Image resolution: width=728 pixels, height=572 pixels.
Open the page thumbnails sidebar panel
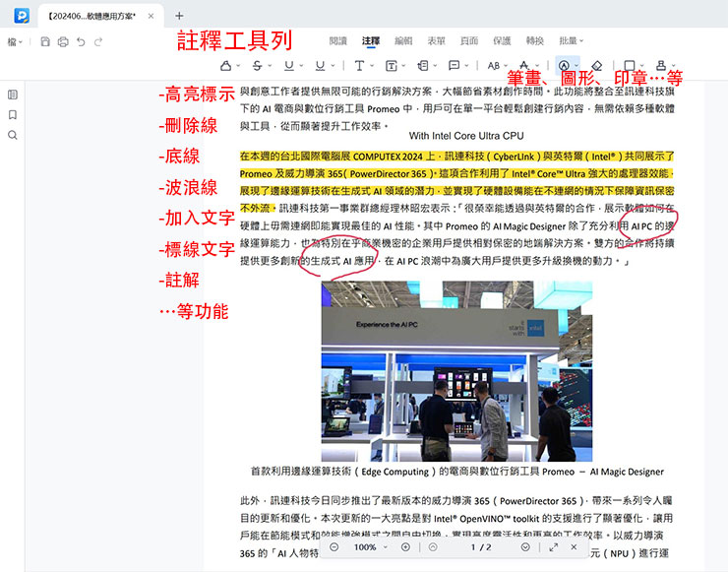pos(13,95)
